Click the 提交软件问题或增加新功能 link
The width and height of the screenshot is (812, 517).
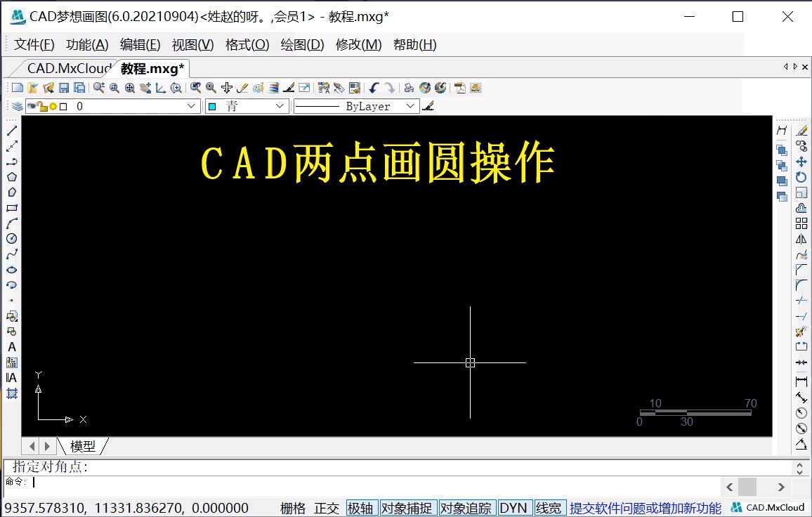pyautogui.click(x=644, y=507)
